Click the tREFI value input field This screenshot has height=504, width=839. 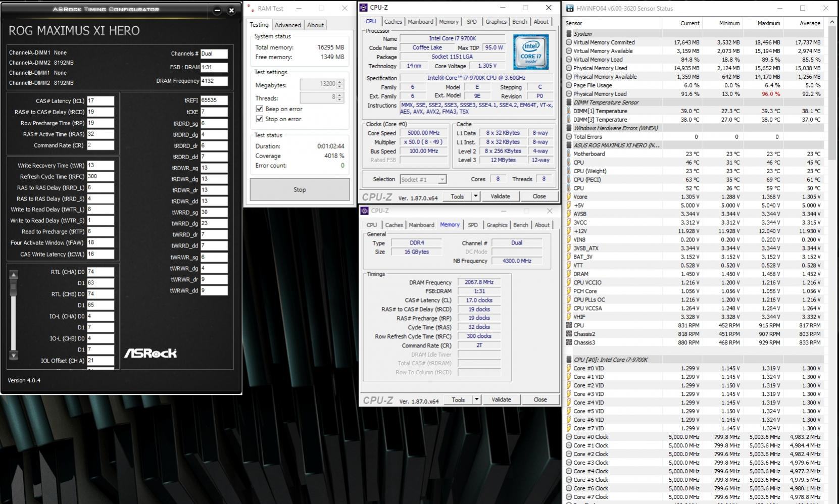(214, 100)
